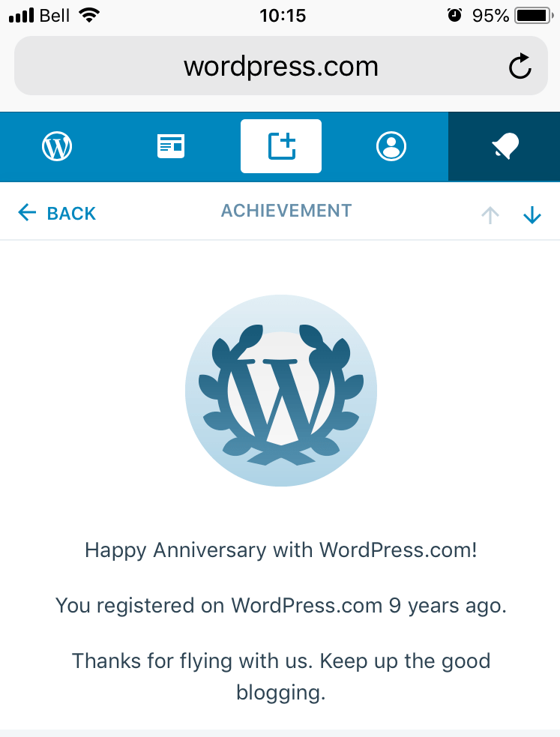Reload the page with refresh icon
Screen dimensions: 560x737
click(x=520, y=67)
